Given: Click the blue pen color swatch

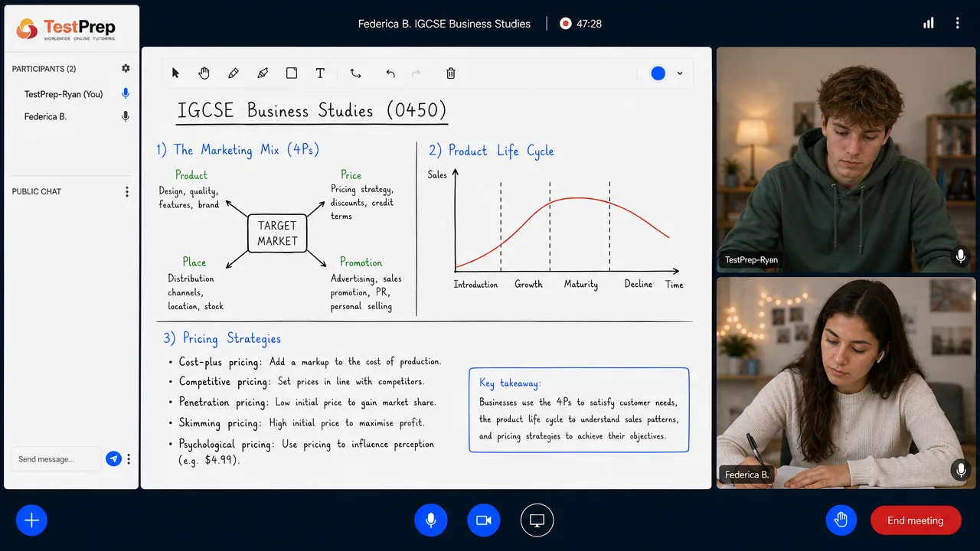Looking at the screenshot, I should [658, 73].
